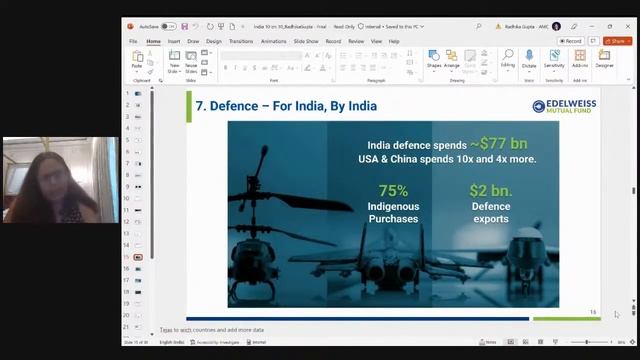This screenshot has width=640, height=360.
Task: Switch to the Animations ribbon tab
Action: point(273,41)
